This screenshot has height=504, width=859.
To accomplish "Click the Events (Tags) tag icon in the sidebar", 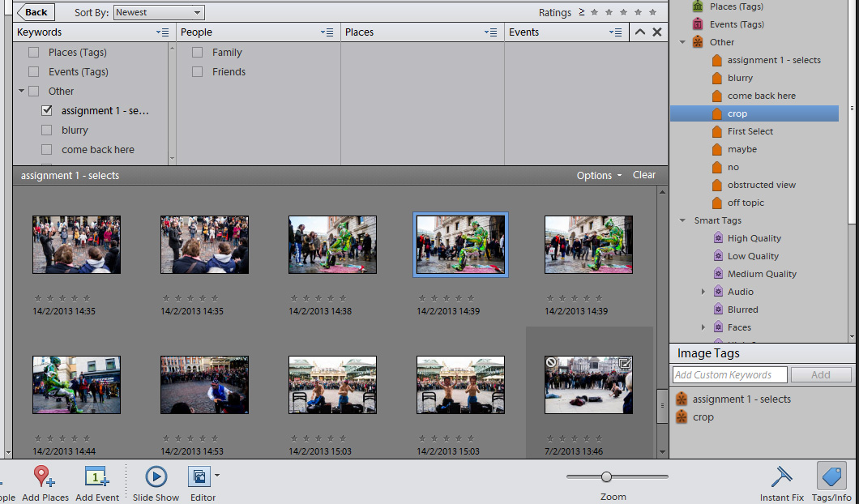I will (x=698, y=24).
